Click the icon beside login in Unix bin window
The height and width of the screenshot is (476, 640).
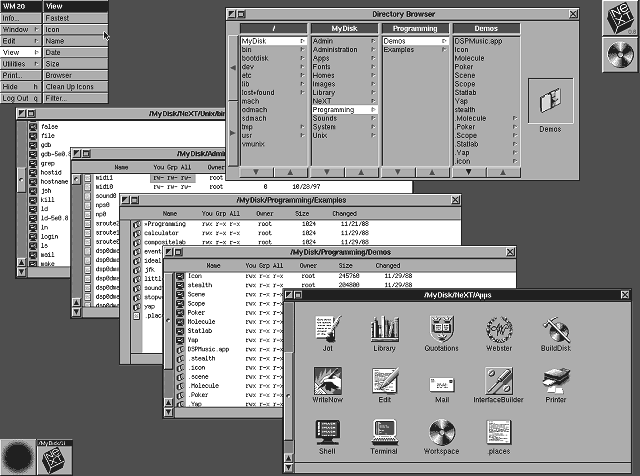coord(33,236)
